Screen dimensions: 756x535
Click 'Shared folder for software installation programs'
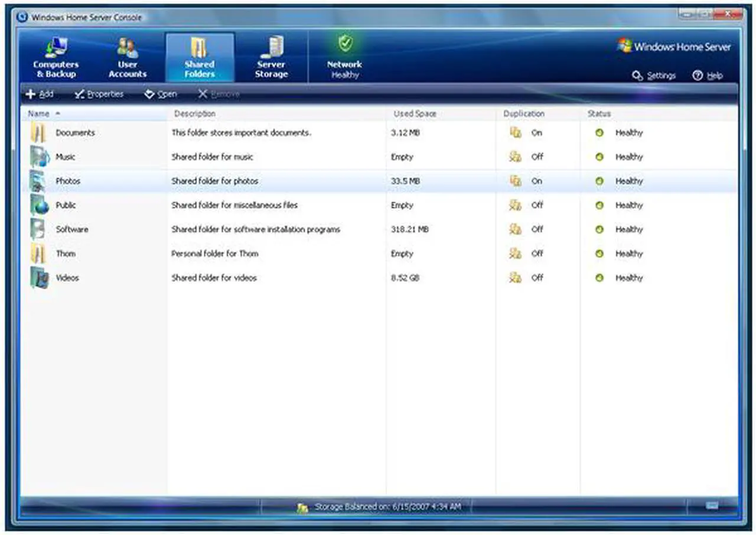click(256, 229)
